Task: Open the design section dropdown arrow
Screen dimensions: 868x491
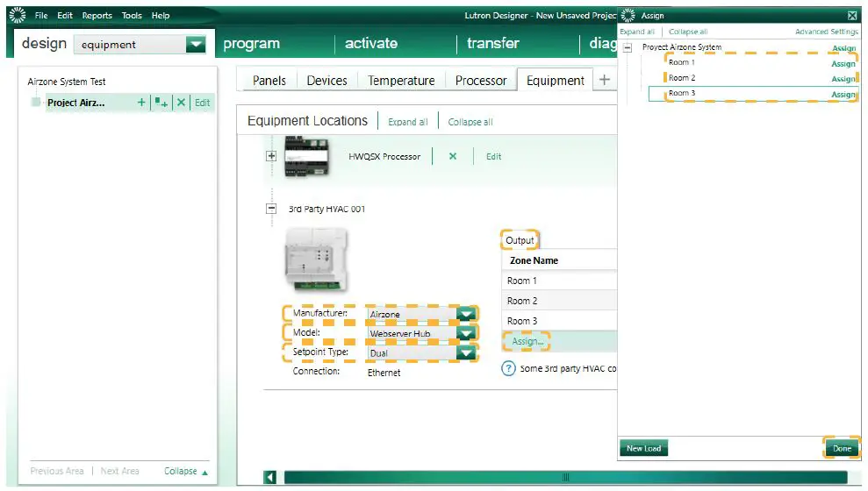Action: (x=196, y=44)
